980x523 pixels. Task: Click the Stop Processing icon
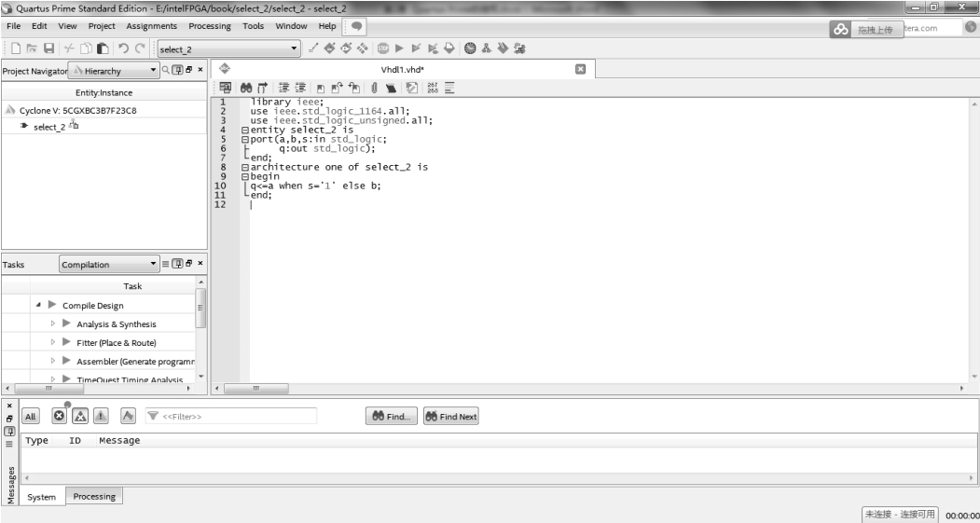pyautogui.click(x=383, y=48)
